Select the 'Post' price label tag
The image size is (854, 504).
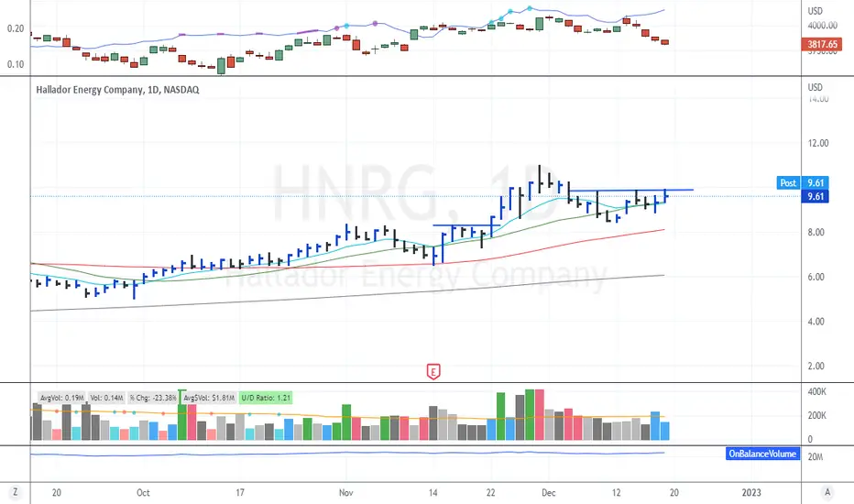788,183
